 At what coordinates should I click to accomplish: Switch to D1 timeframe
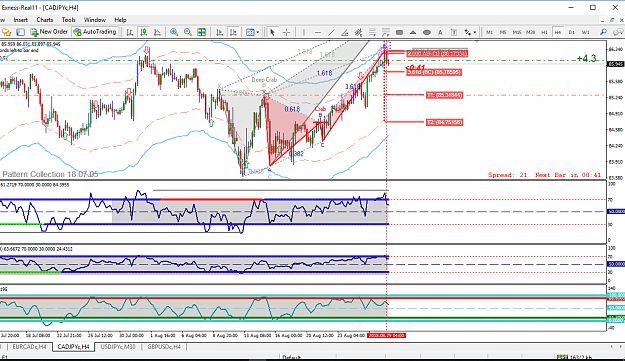tap(572, 32)
